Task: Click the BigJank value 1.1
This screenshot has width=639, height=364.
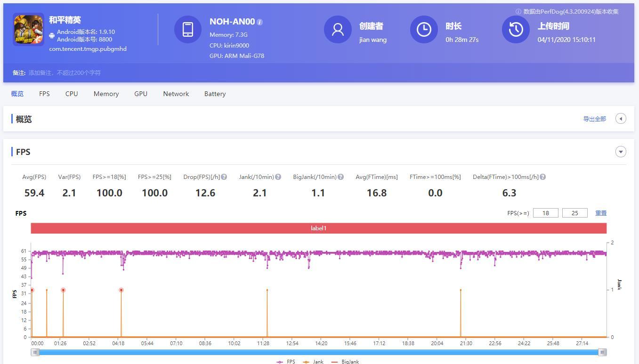Action: click(x=318, y=193)
